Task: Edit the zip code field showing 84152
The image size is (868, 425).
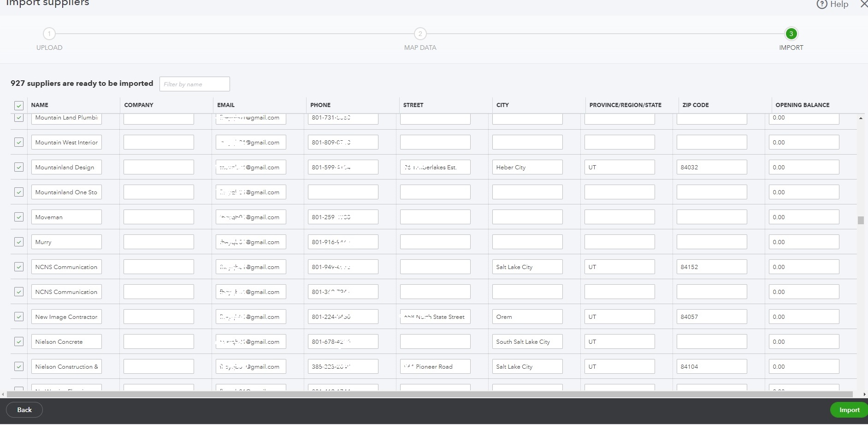Action: click(712, 267)
